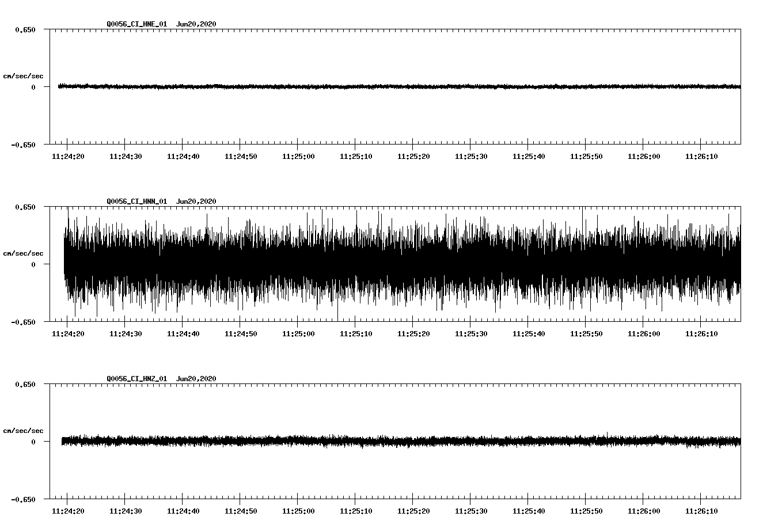The width and height of the screenshot is (782, 532).
Task: Click 11:25:10 time label under HNZ plot
Action: pos(356,511)
